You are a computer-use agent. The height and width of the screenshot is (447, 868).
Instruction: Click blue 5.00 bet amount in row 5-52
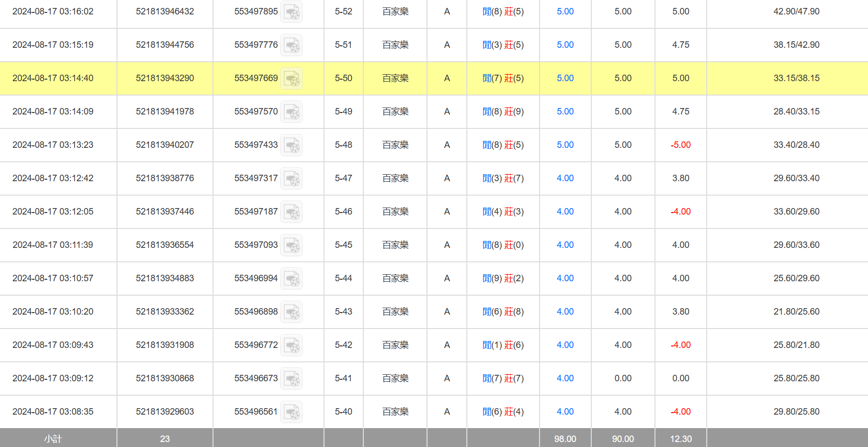[565, 11]
